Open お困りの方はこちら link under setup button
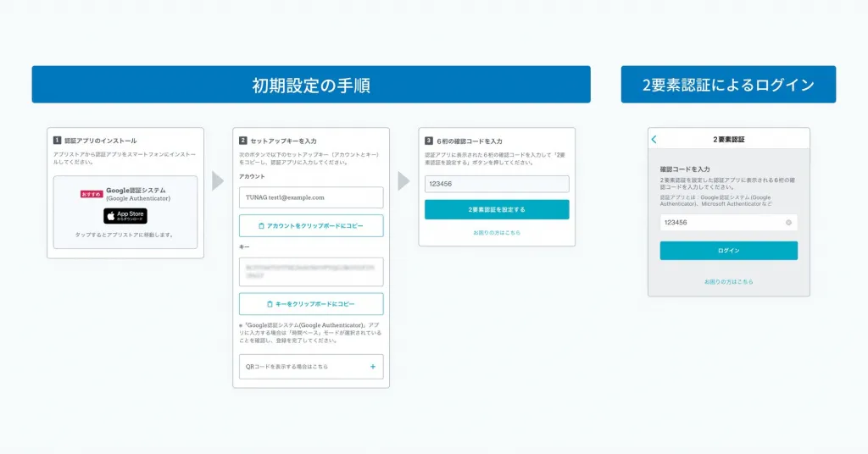Screen dimensions: 868x454 click(497, 233)
